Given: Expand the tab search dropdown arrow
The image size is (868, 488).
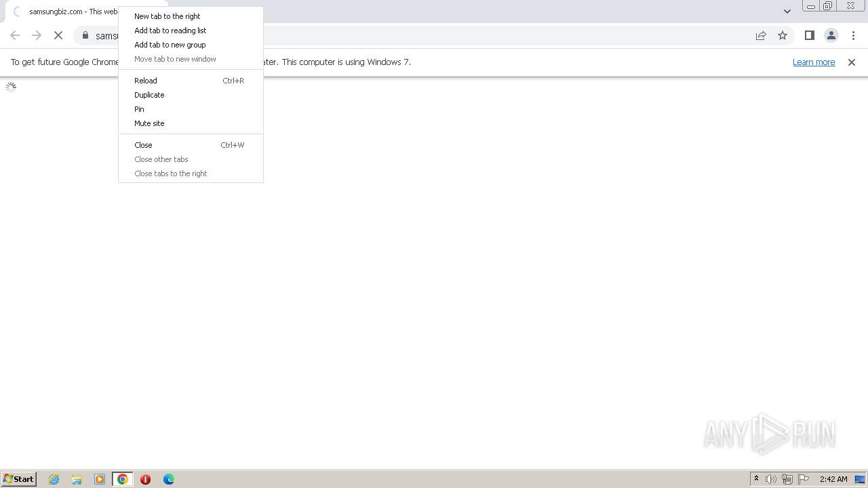Looking at the screenshot, I should point(787,11).
